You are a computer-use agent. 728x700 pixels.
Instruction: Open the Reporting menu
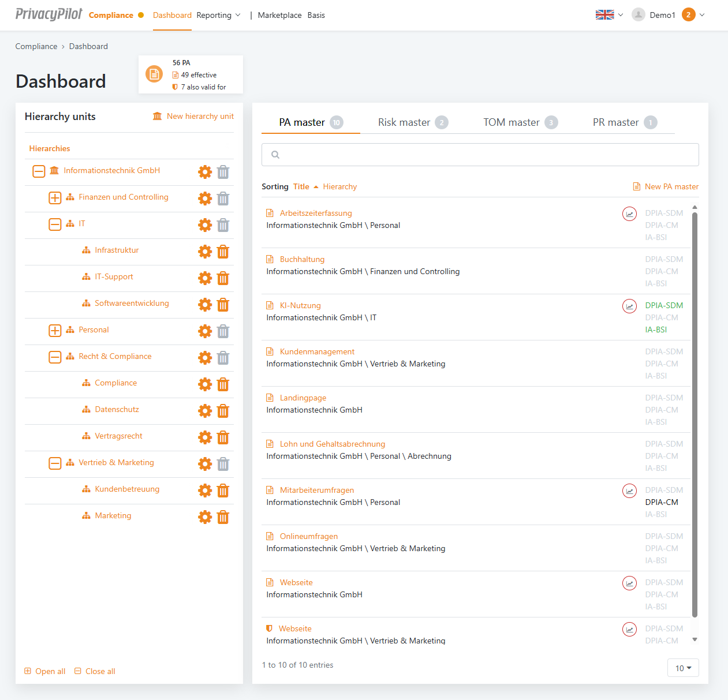(218, 16)
